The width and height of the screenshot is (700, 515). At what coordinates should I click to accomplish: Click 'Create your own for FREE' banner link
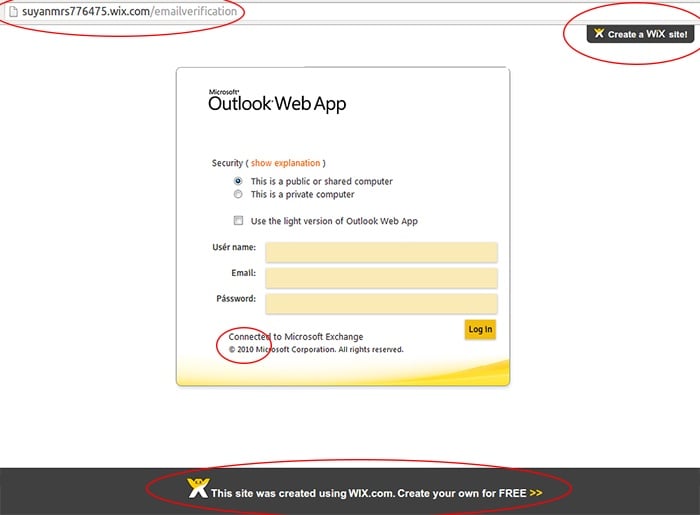[x=470, y=493]
